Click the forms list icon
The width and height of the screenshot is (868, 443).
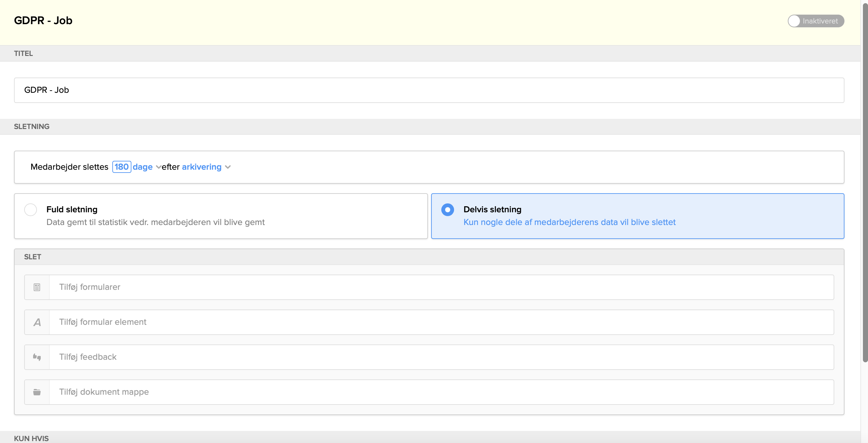37,287
